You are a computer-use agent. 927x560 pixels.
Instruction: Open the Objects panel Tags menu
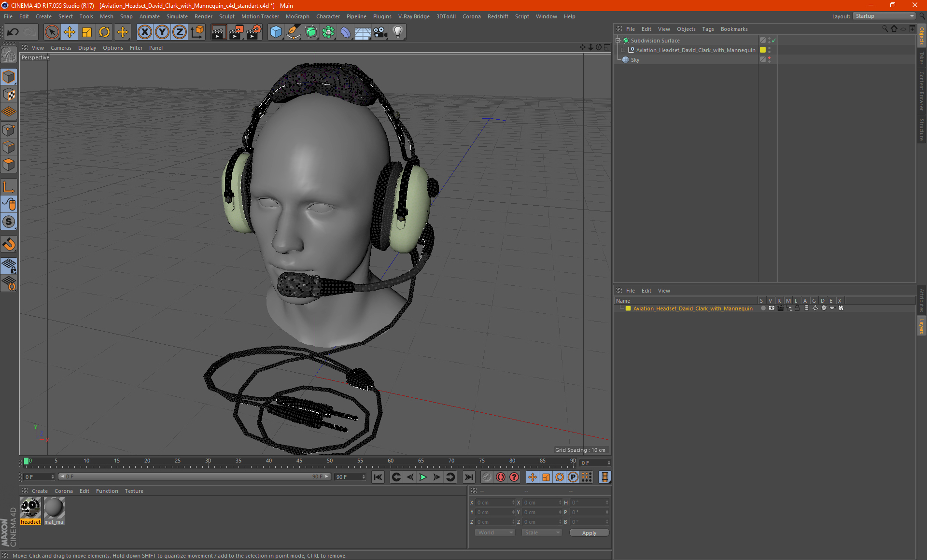point(708,29)
